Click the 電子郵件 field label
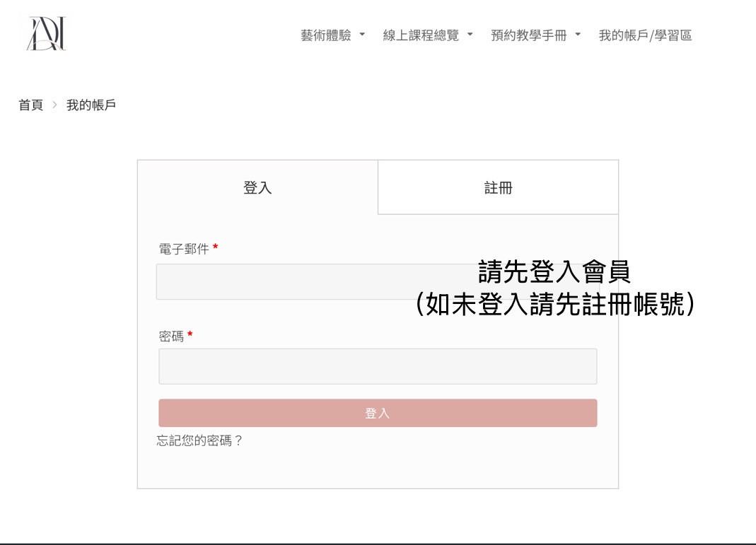 click(184, 249)
